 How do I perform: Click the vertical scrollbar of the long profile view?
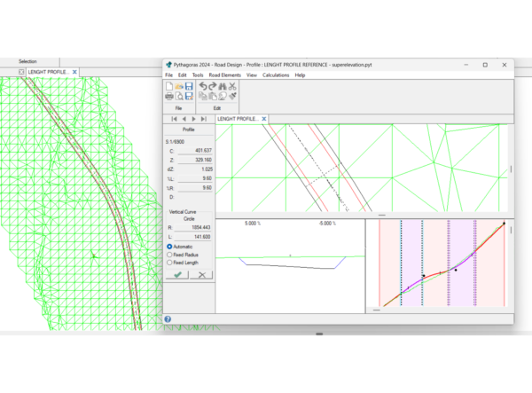(511, 231)
